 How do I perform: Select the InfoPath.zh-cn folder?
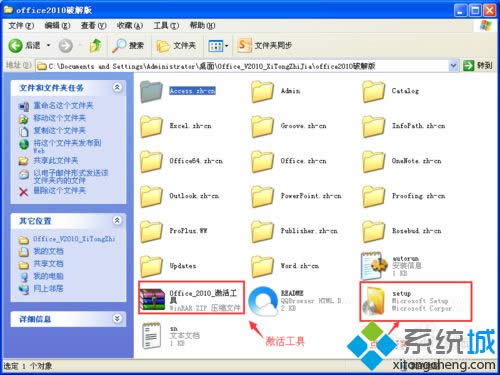pyautogui.click(x=403, y=126)
